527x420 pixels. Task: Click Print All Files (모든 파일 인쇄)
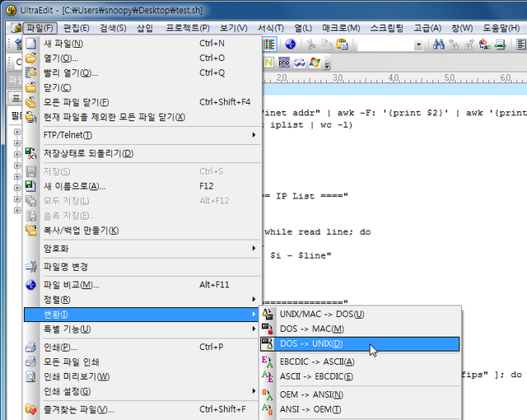point(142,362)
